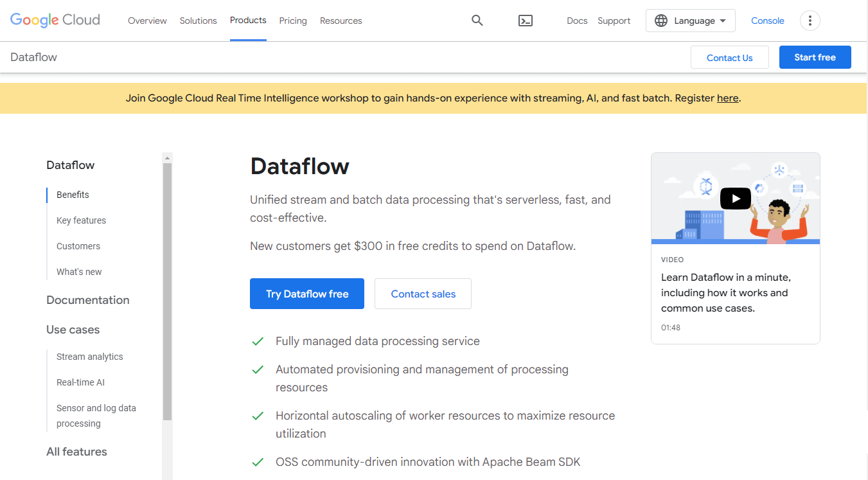
Task: Switch to the Products tab
Action: [x=248, y=20]
